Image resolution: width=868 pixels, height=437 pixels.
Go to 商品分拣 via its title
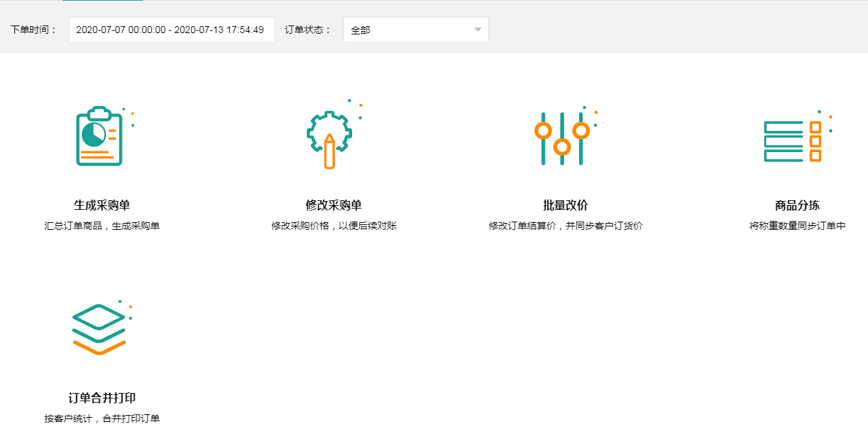(797, 205)
